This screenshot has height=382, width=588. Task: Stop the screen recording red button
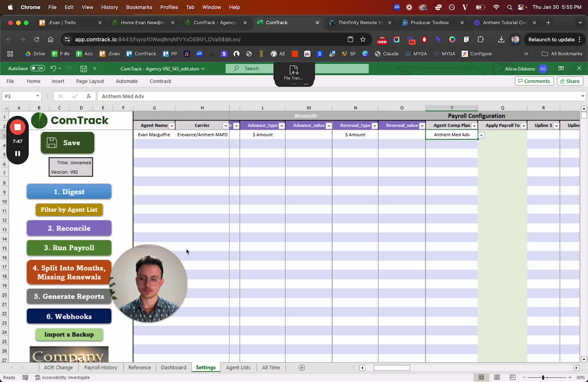(17, 127)
